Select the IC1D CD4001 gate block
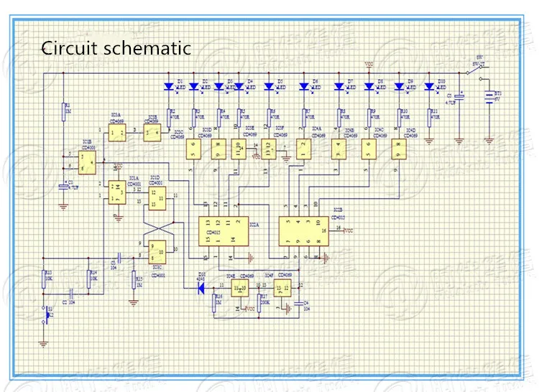Image resolution: width=539 pixels, height=392 pixels. (157, 198)
